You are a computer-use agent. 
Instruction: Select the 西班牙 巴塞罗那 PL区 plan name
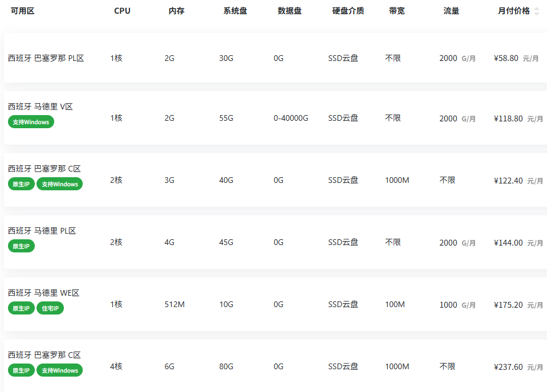coord(46,58)
